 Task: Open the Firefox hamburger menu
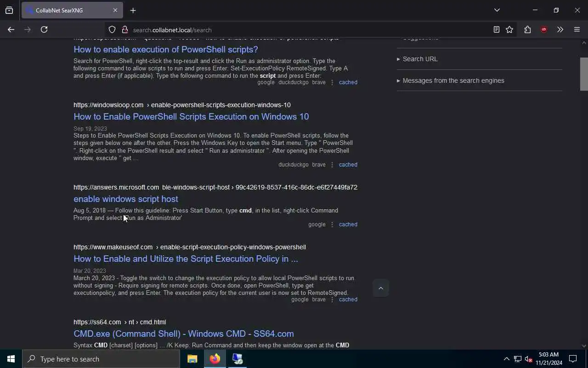pos(577,29)
